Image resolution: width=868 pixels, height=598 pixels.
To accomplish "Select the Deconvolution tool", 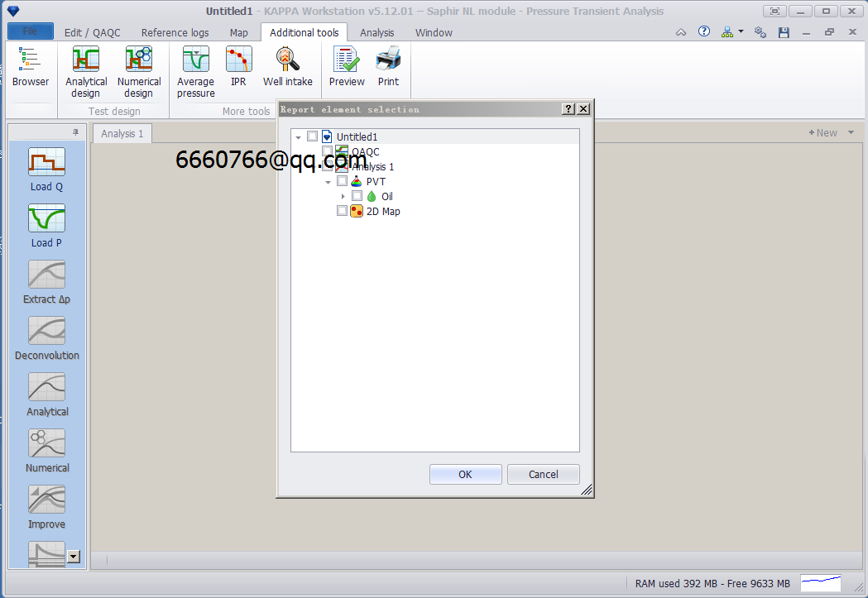I will (x=46, y=339).
